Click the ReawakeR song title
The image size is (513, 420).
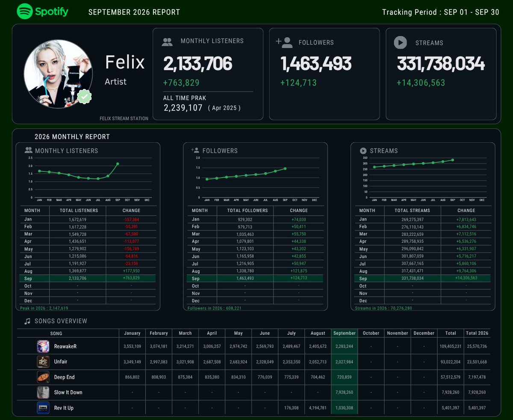pos(65,346)
